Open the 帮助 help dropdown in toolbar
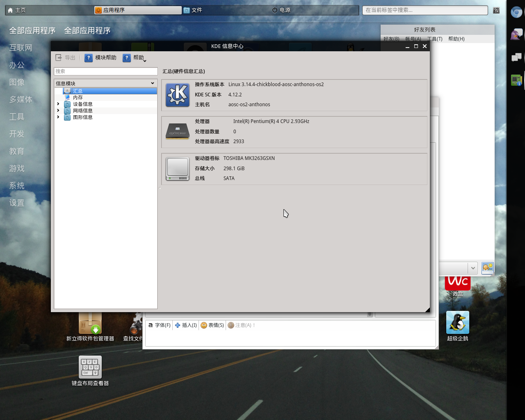The width and height of the screenshot is (525, 420). tap(134, 58)
